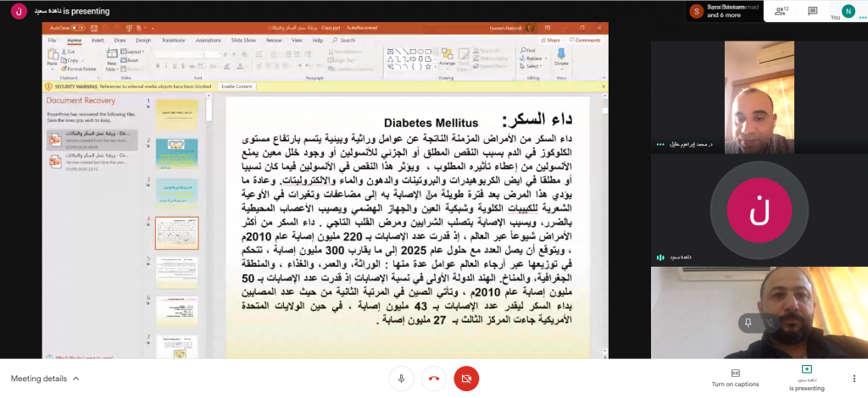Switch to the Slide Show tab
Viewport: 868px width, 398px height.
click(x=243, y=40)
